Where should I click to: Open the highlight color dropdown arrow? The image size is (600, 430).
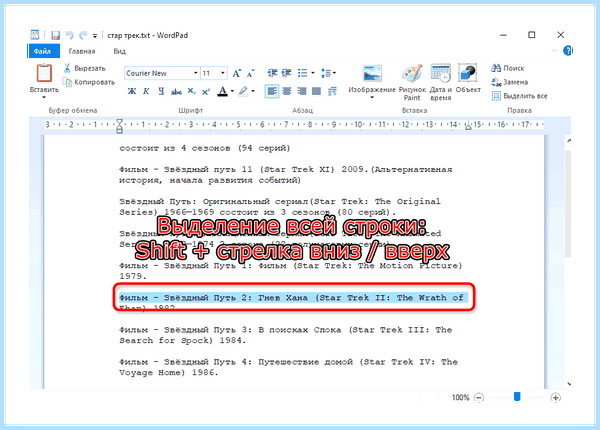point(253,91)
